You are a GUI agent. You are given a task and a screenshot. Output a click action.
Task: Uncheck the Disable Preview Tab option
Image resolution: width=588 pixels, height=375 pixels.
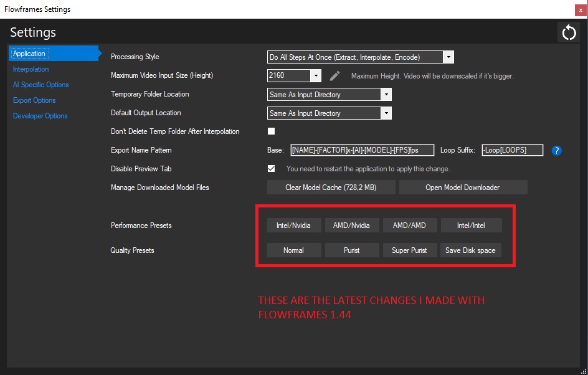[x=271, y=168]
